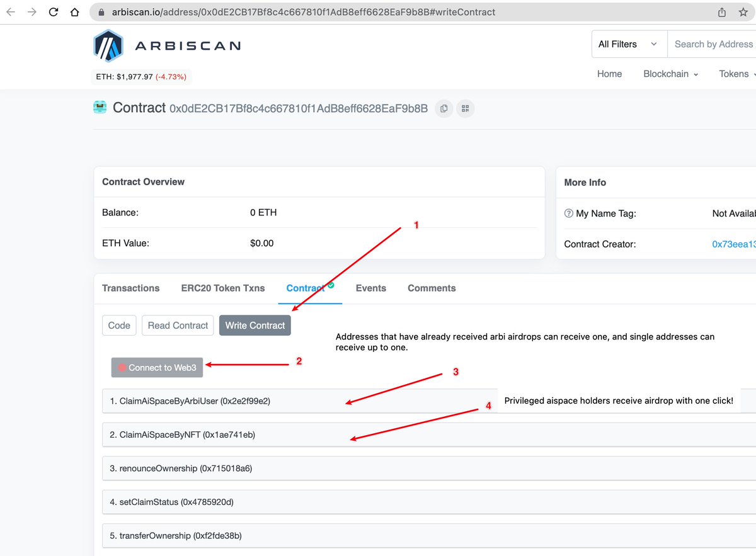The image size is (756, 556).
Task: Open the Comments tab
Action: click(x=432, y=288)
